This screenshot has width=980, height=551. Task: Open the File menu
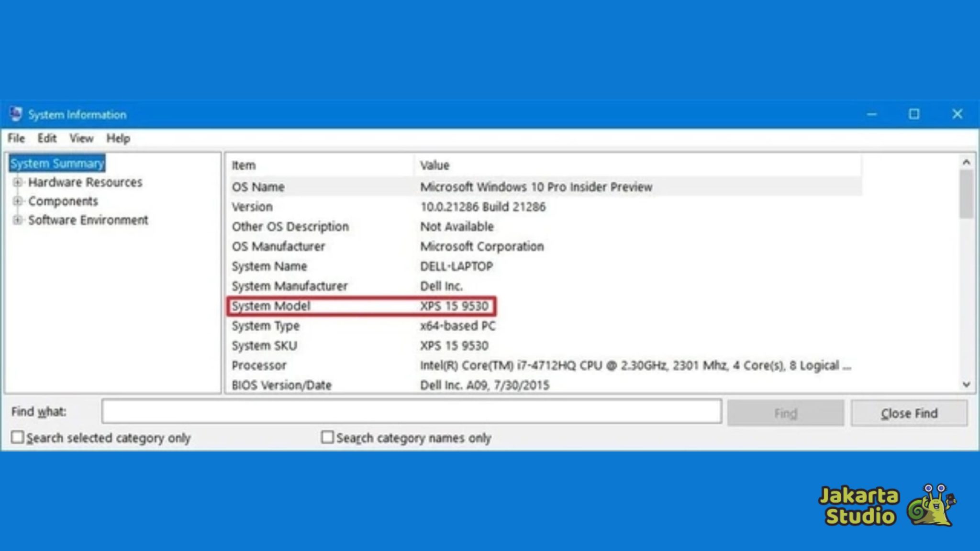coord(16,138)
